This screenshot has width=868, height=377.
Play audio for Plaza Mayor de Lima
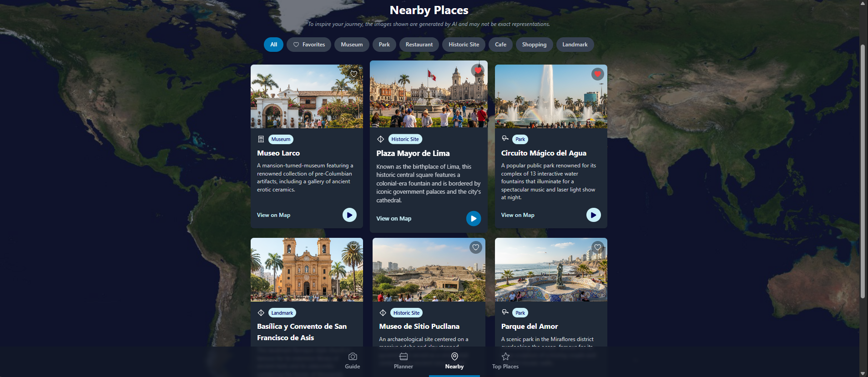474,219
